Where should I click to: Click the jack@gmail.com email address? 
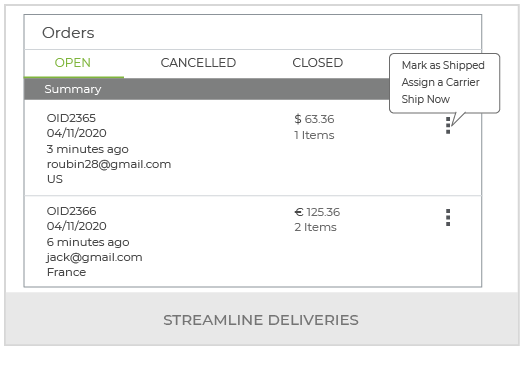click(94, 257)
